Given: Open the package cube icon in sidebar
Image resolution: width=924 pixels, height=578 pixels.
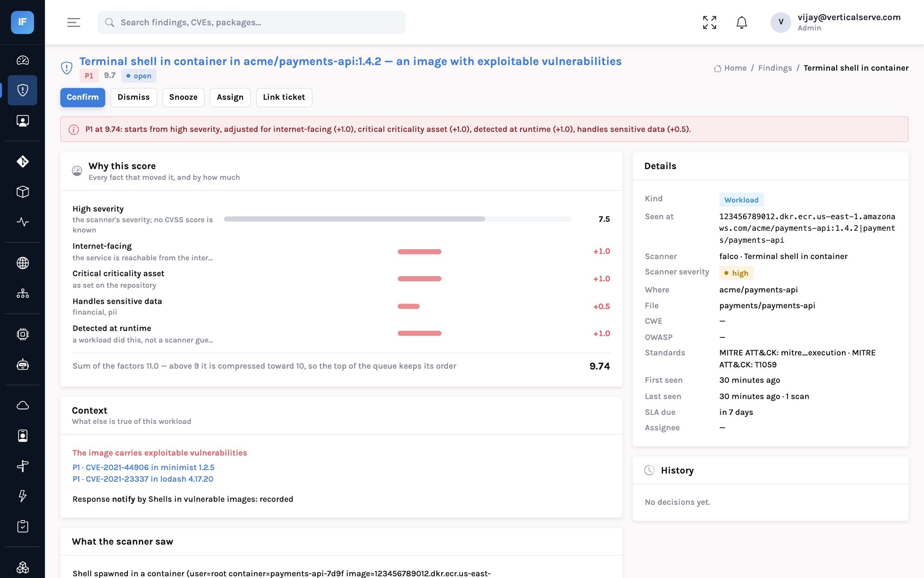Looking at the screenshot, I should (x=23, y=191).
